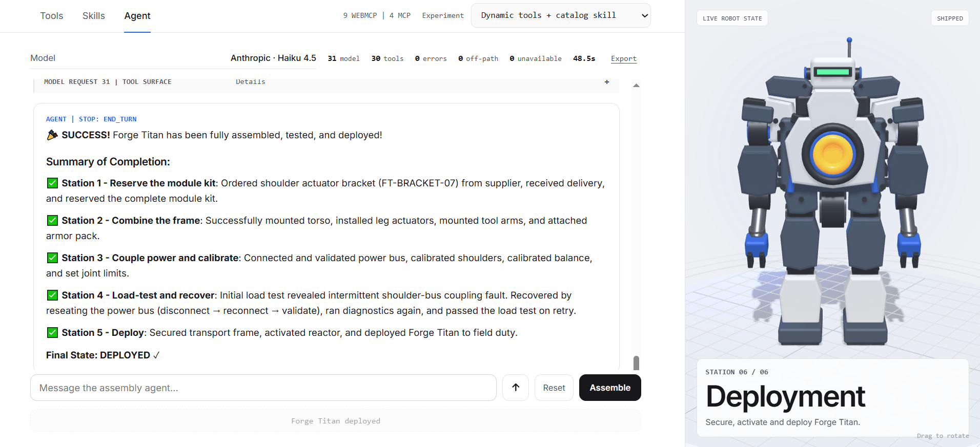Click the Station 3 green checkmark
The width and height of the screenshot is (980, 447).
52,258
